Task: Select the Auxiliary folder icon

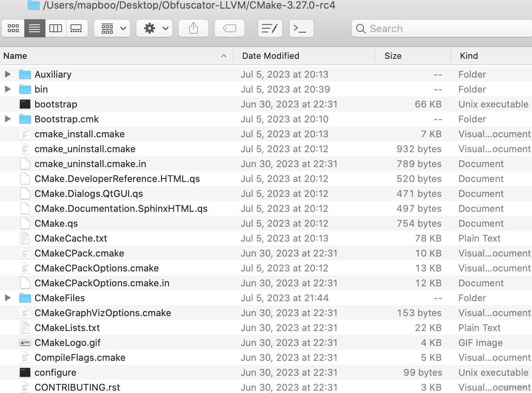Action: click(x=25, y=74)
